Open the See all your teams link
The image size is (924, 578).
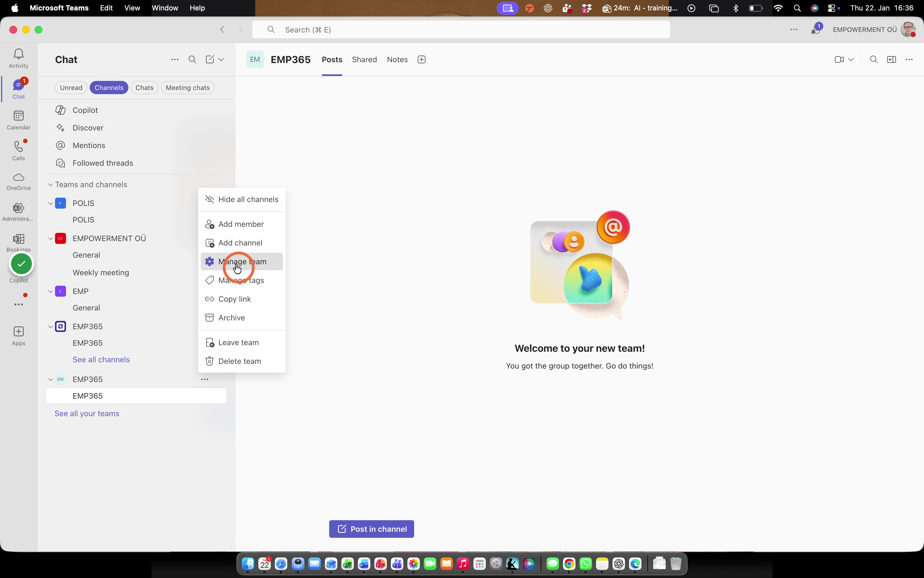coord(87,414)
